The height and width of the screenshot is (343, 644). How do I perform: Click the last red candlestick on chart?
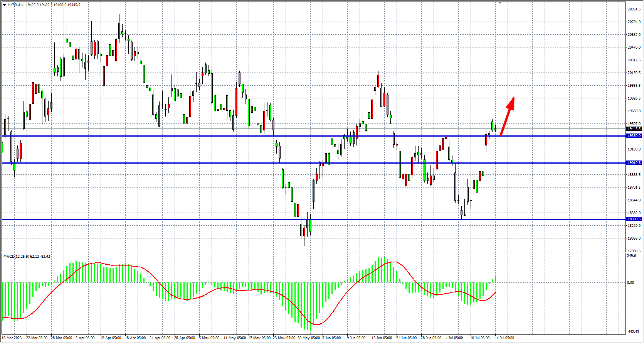[495, 130]
